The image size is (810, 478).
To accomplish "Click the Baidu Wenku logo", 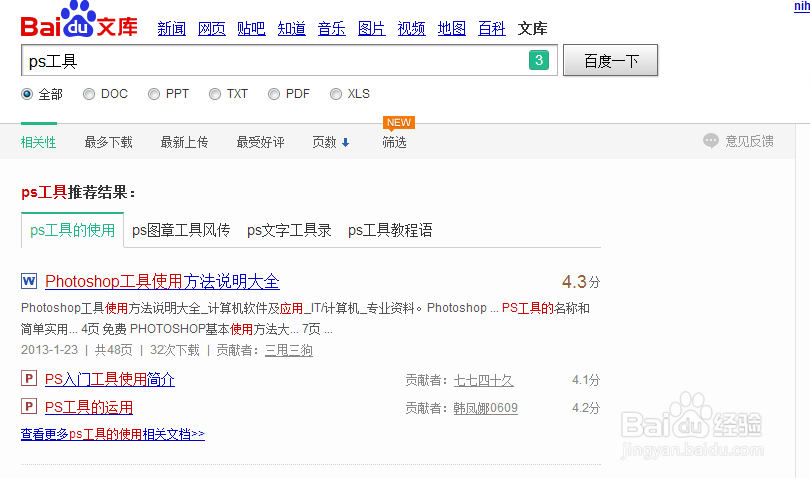I will [x=79, y=20].
